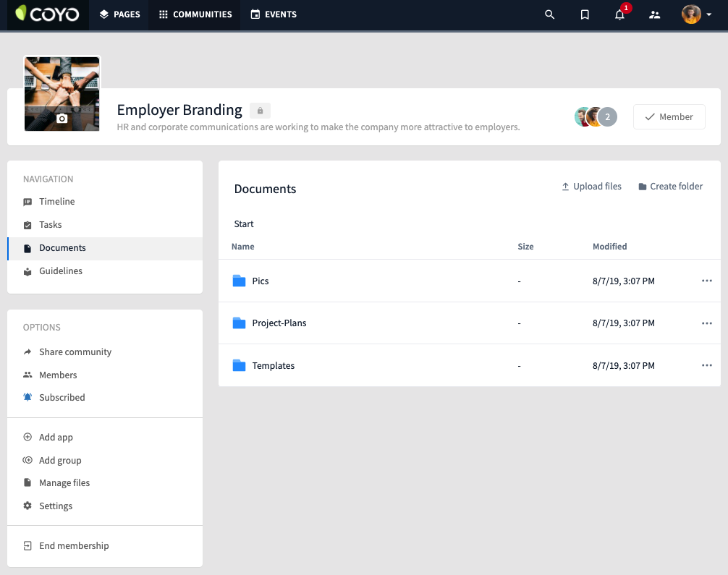Click the Timeline chat icon
The height and width of the screenshot is (575, 728).
pos(27,202)
